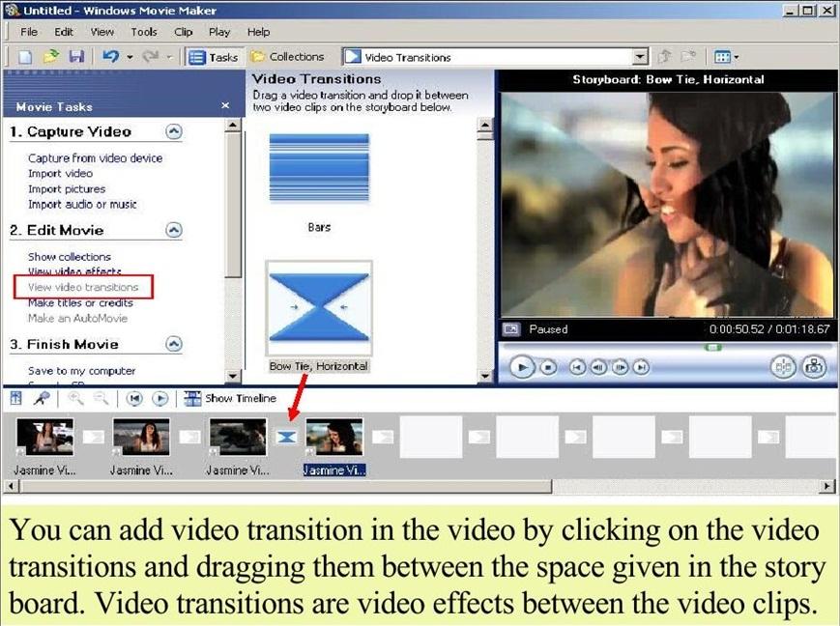Collapse the Finish Movie section

click(174, 344)
